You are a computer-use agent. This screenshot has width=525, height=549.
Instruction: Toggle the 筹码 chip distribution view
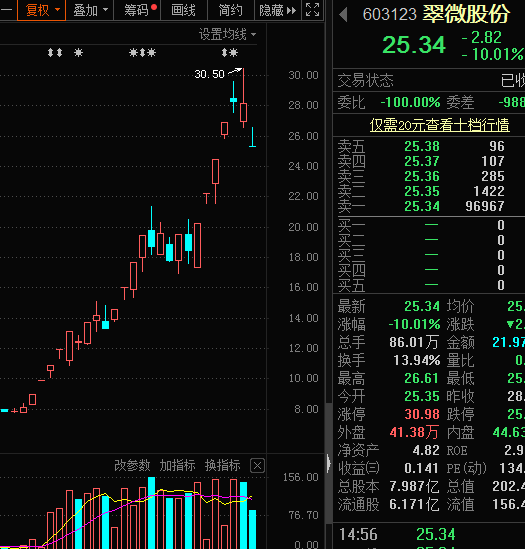click(x=137, y=10)
